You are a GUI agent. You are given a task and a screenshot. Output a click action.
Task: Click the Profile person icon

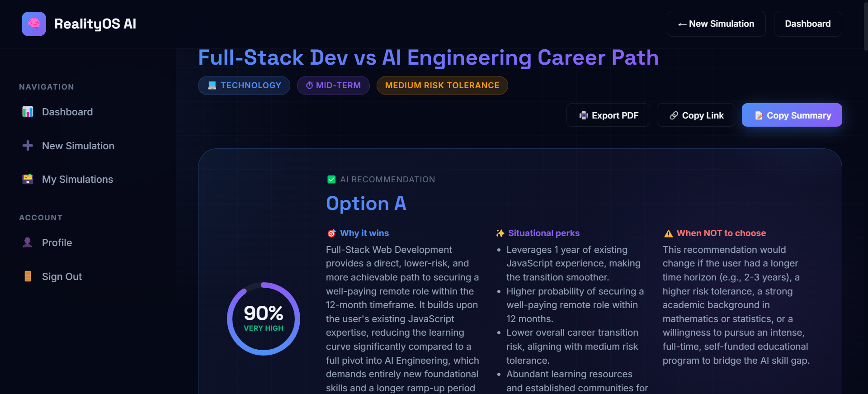tap(28, 242)
